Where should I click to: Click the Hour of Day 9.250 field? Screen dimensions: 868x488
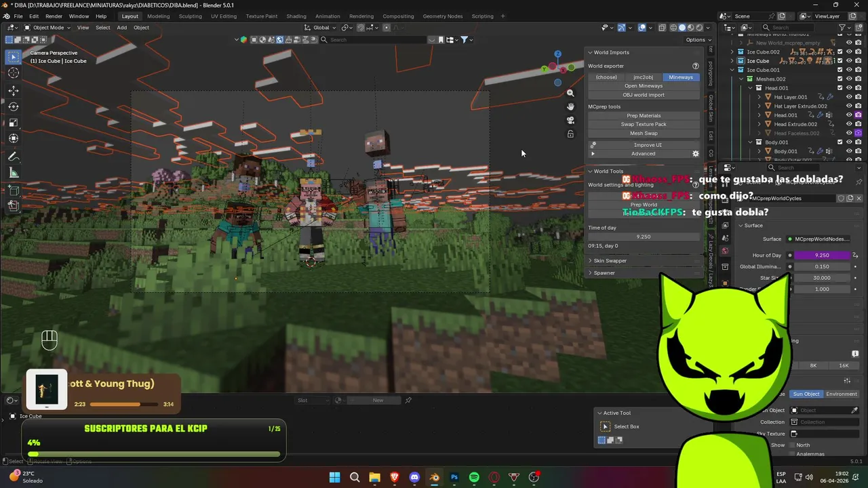click(822, 256)
